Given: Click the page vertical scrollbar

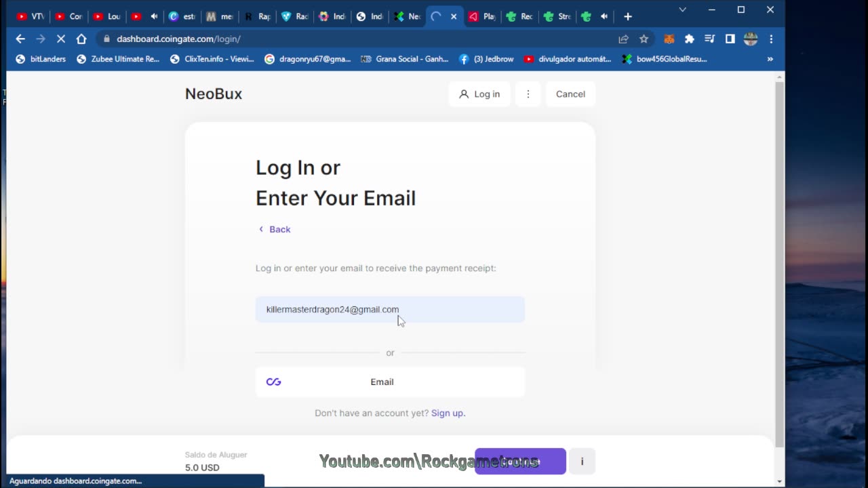Looking at the screenshot, I should click(779, 264).
